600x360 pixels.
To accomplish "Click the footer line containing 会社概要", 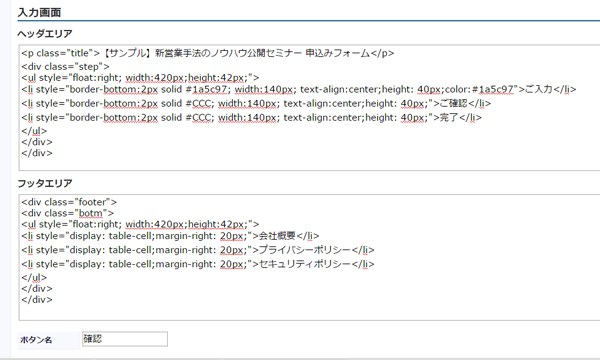I will (x=170, y=236).
